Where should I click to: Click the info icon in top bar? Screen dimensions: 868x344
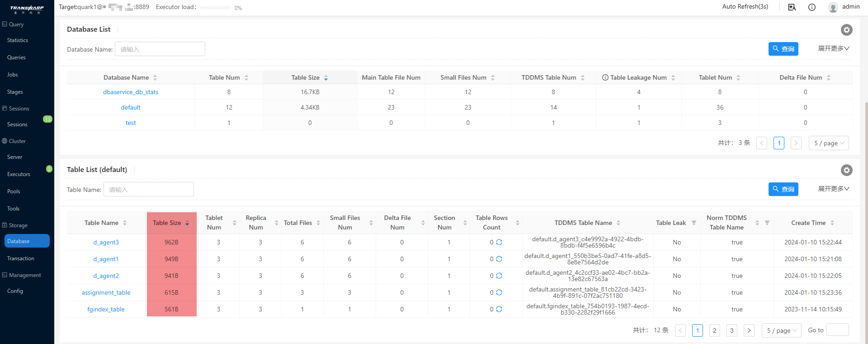[x=812, y=7]
